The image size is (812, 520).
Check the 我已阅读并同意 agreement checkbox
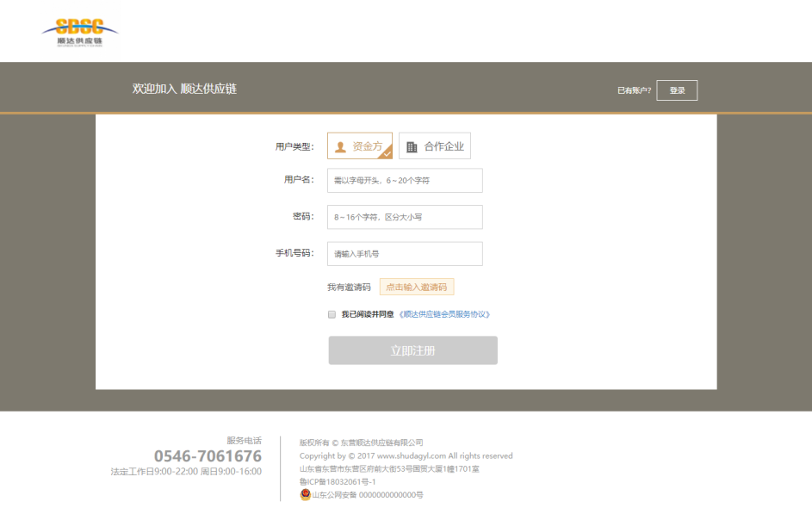point(332,314)
